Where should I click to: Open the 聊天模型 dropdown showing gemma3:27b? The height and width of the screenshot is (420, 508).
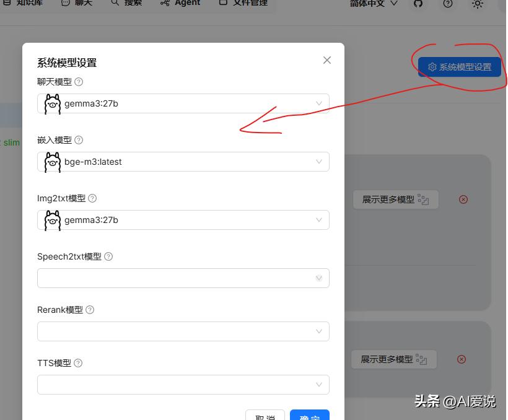click(x=183, y=103)
